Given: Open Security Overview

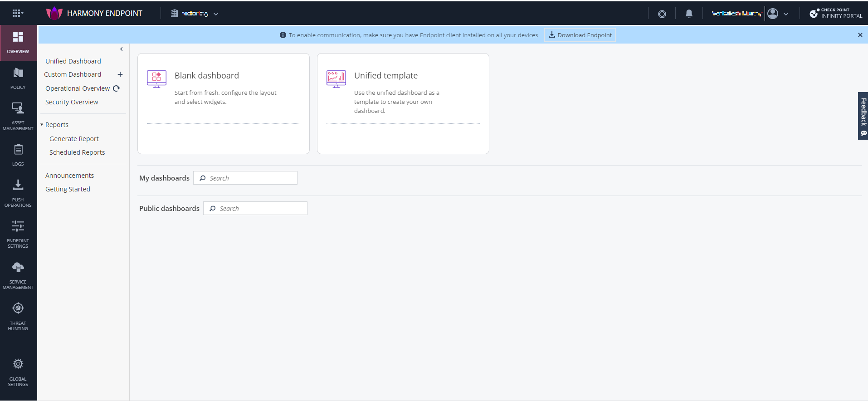Looking at the screenshot, I should tap(72, 102).
